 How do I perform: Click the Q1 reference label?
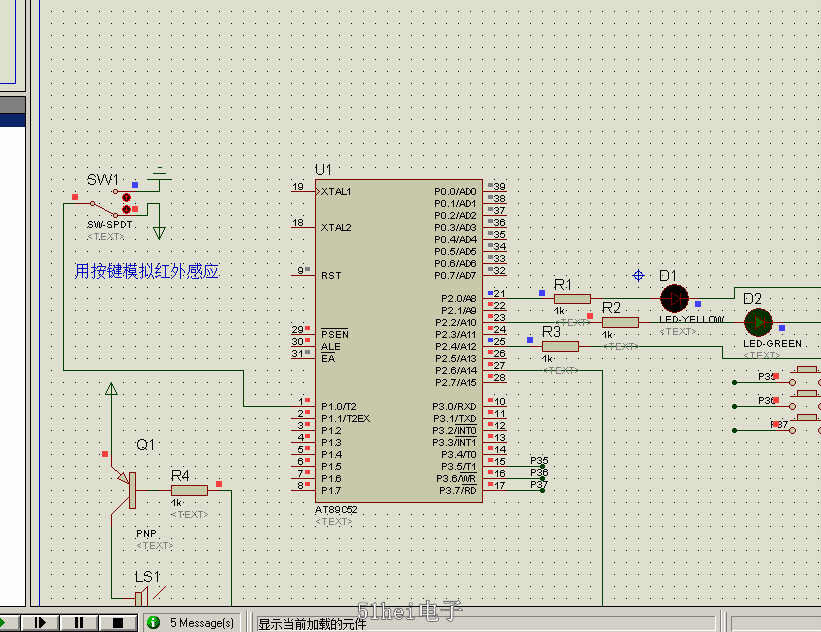coord(145,445)
